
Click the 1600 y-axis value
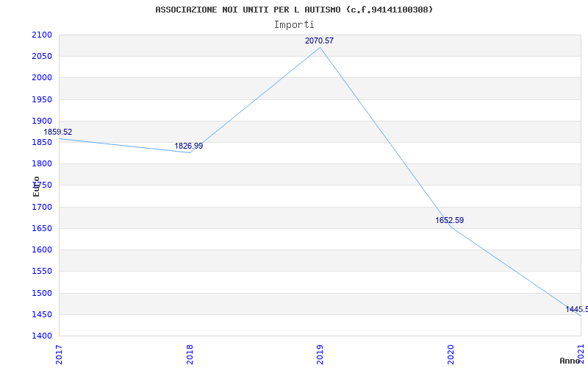(42, 250)
